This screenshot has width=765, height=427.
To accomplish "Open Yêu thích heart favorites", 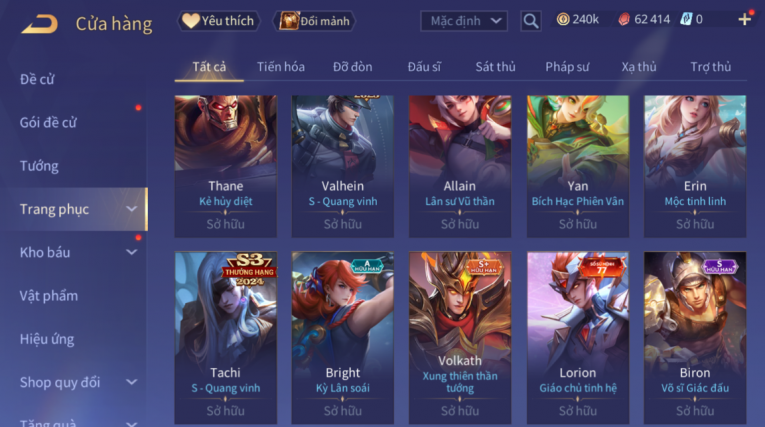I will coord(218,21).
